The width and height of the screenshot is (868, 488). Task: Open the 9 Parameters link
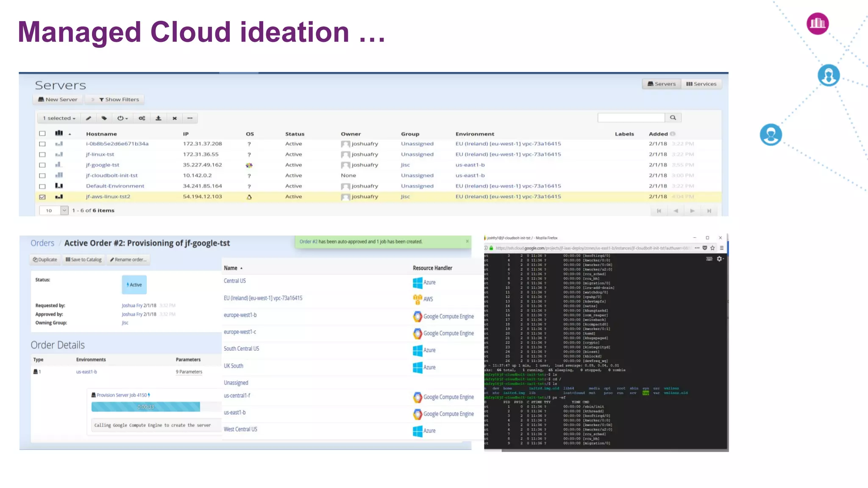pyautogui.click(x=189, y=372)
